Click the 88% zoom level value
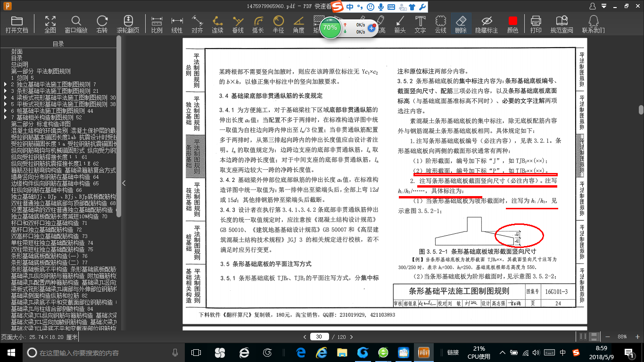This screenshot has height=362, width=644. click(622, 337)
